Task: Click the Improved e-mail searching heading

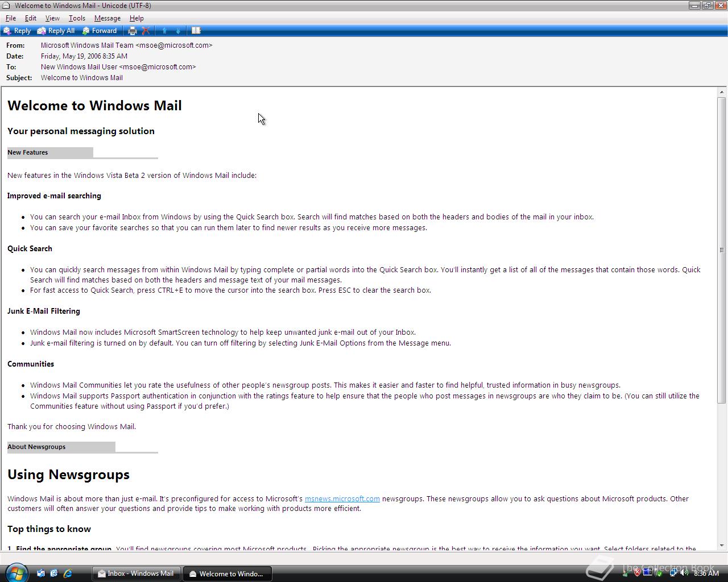Action: click(x=54, y=196)
